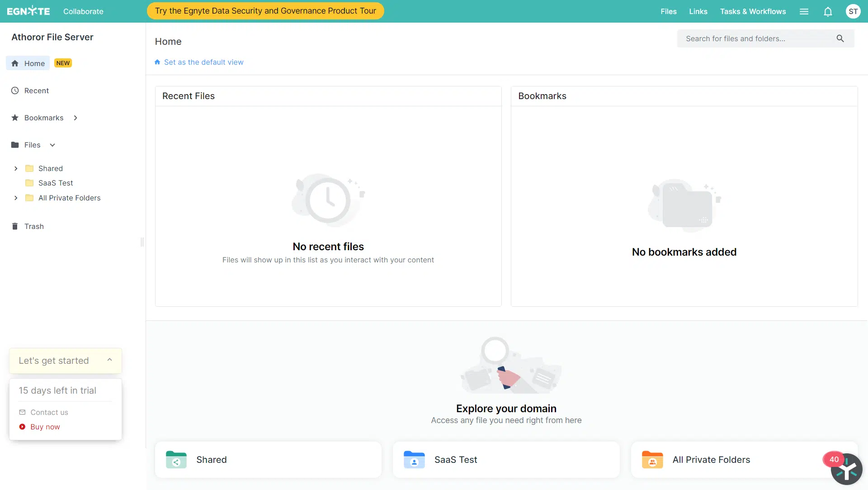Collapse the Let's get started panel
Screen dimensions: 868x490
109,360
